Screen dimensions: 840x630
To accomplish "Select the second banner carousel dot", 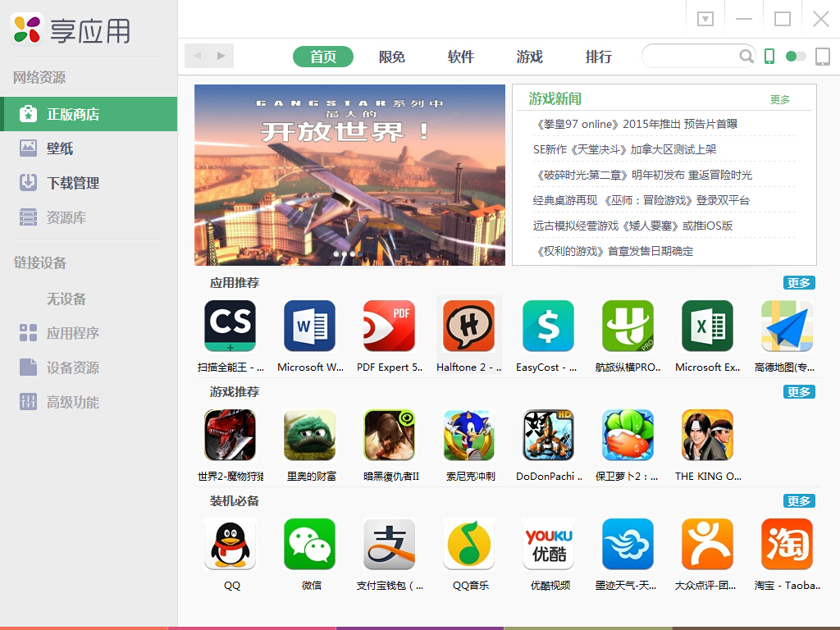I will pyautogui.click(x=345, y=254).
